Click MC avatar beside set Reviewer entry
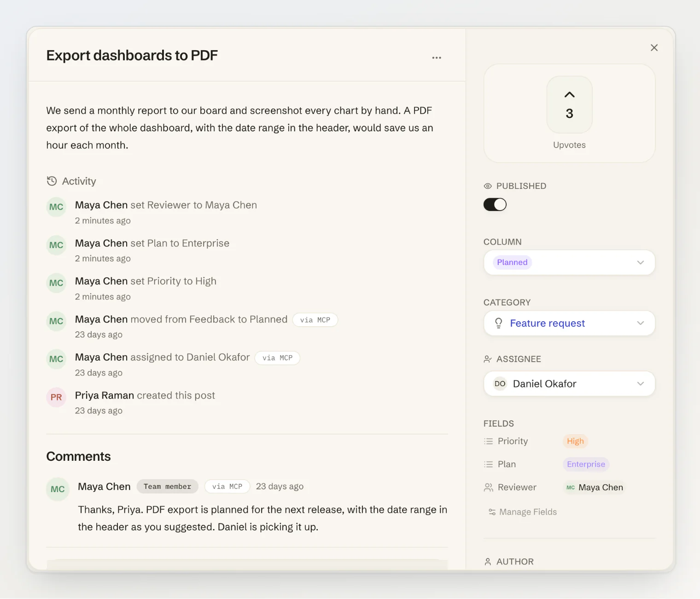This screenshot has height=599, width=700. coord(56,207)
